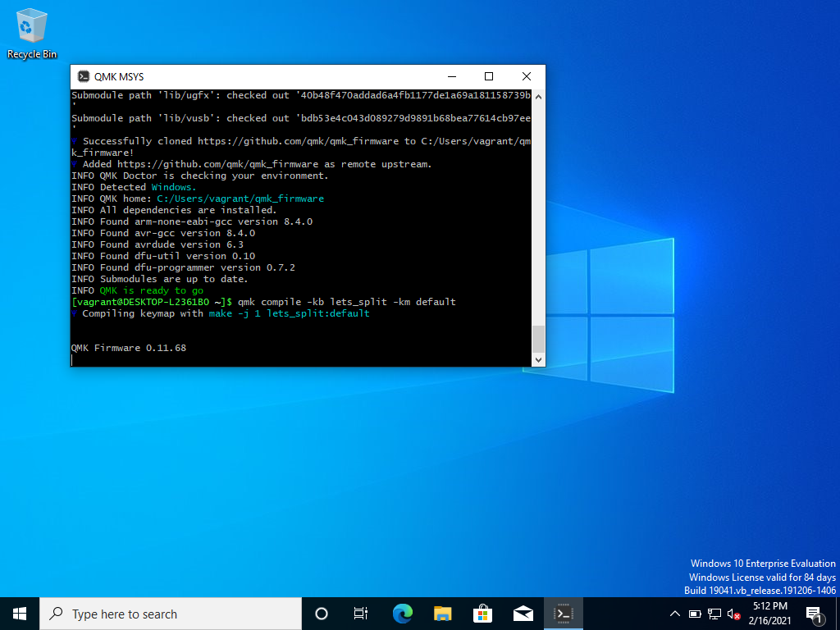The image size is (840, 630).
Task: Select the QMK MSYS terminal taskbar button
Action: click(x=564, y=614)
